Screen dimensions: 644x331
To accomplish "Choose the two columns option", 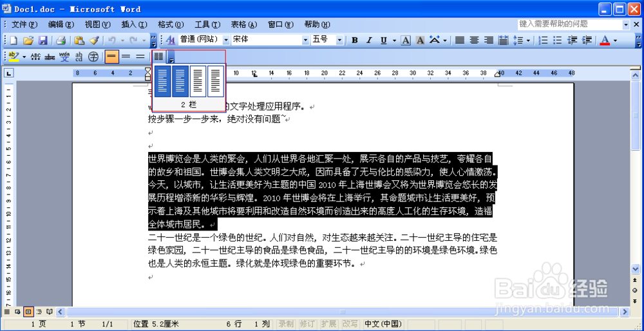I will [x=180, y=81].
